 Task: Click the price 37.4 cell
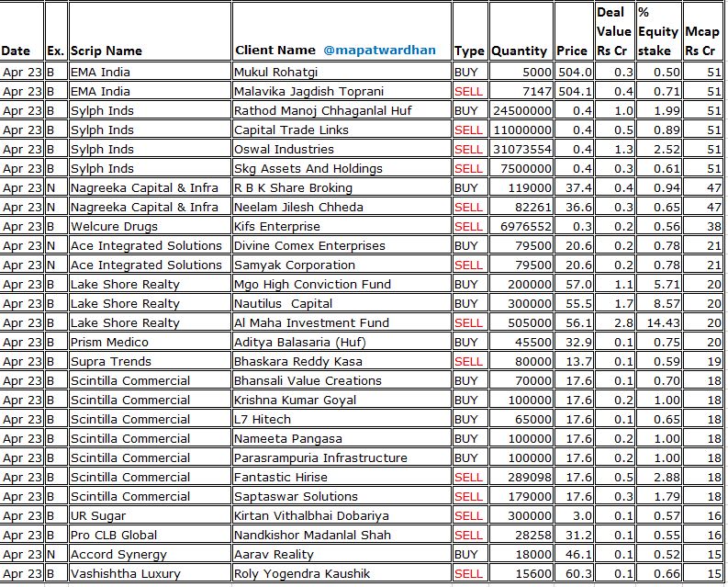point(574,187)
